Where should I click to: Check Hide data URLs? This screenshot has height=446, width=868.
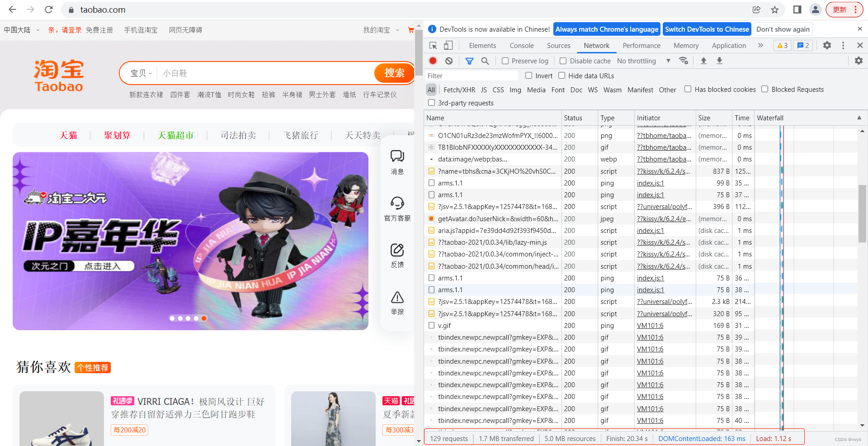(x=562, y=76)
